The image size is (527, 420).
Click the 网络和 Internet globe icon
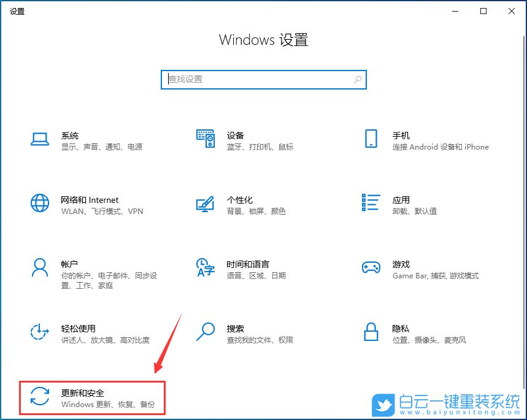click(39, 203)
